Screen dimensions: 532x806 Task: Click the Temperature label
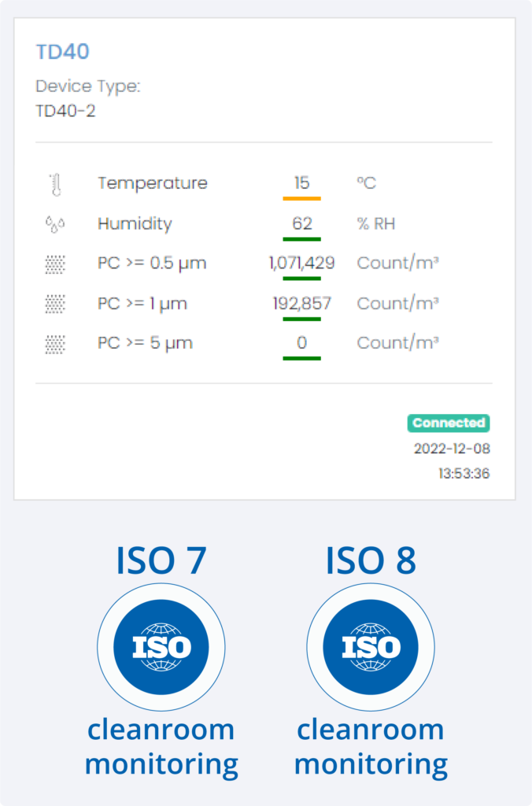tap(153, 183)
